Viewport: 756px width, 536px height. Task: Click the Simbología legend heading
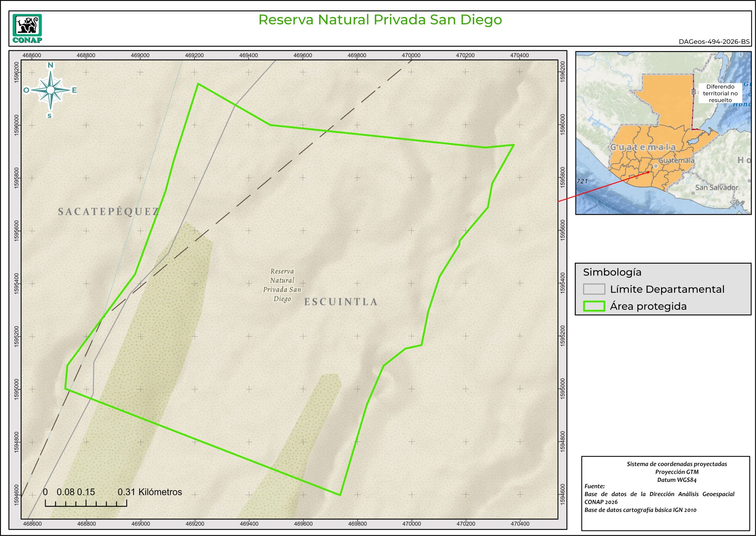tap(612, 272)
